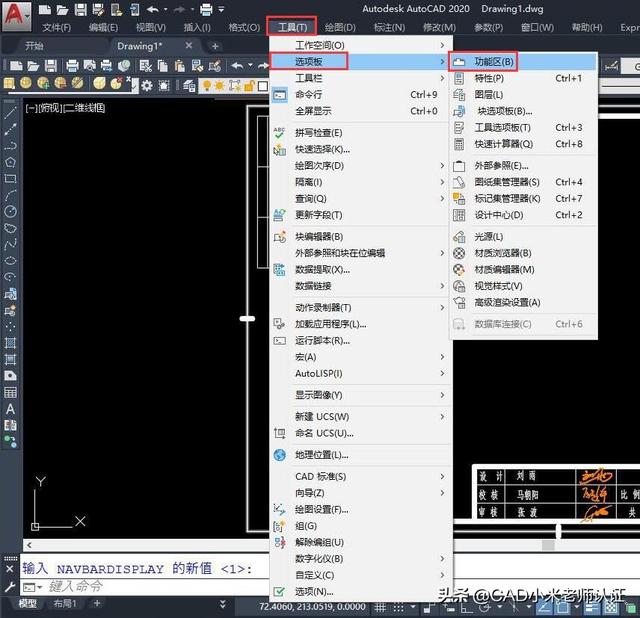Click the wrench customize icon beside command line

[10, 587]
